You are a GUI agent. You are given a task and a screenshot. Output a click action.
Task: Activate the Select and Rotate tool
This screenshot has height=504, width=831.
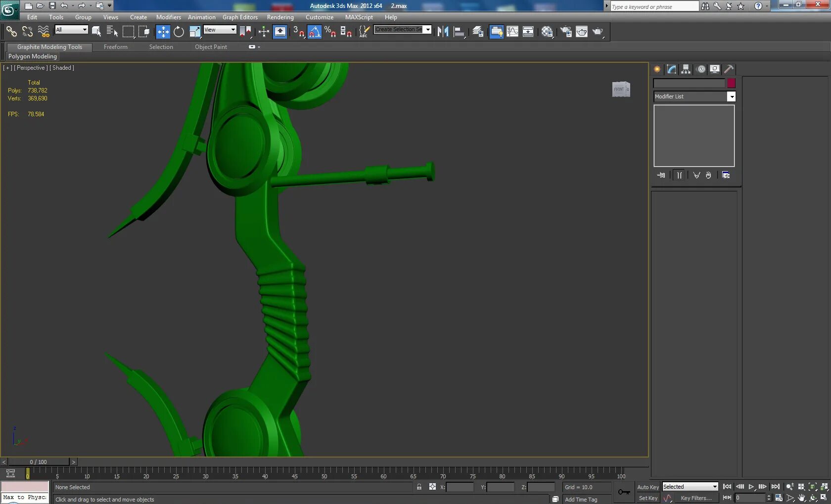click(x=179, y=32)
